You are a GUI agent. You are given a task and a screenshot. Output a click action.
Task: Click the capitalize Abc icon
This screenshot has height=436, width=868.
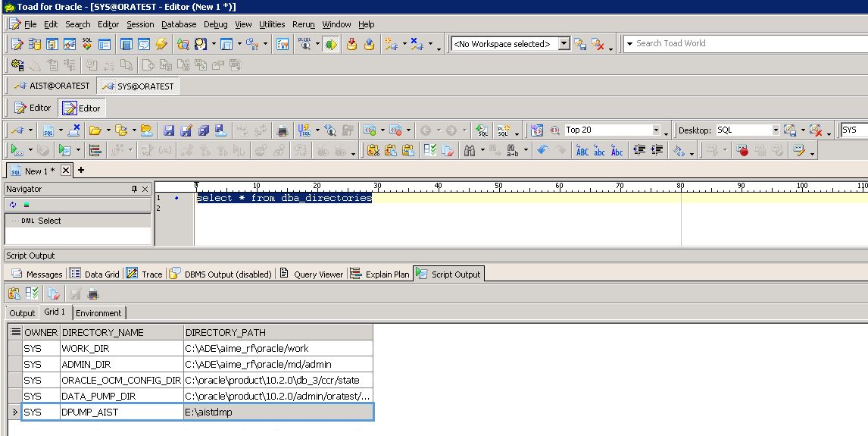click(617, 151)
